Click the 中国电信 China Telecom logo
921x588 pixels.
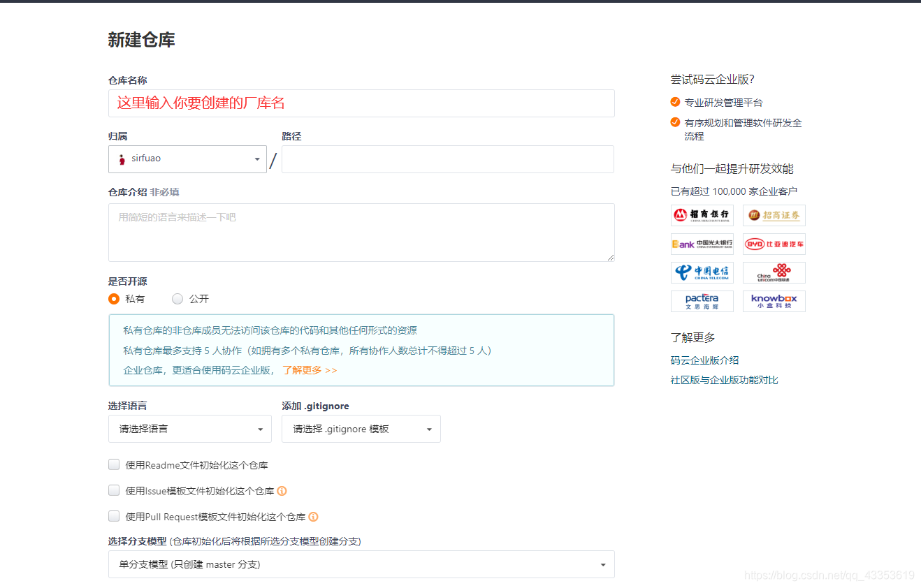[x=702, y=272]
